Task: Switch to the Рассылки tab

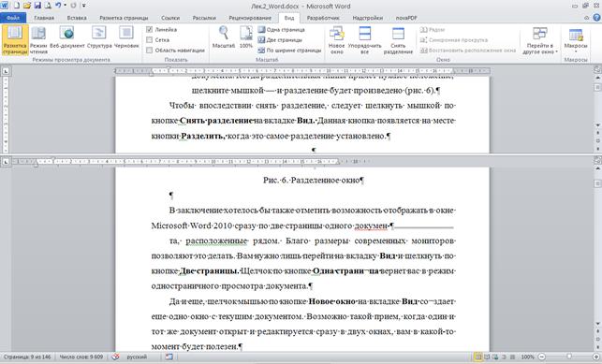Action: click(x=204, y=18)
